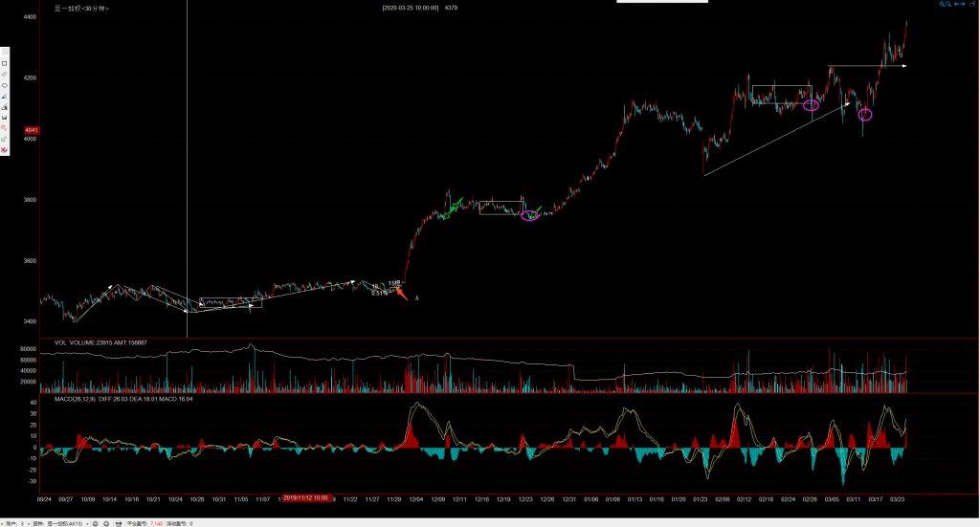This screenshot has height=527, width=980.
Task: Click the chart title period label
Action: [81, 8]
